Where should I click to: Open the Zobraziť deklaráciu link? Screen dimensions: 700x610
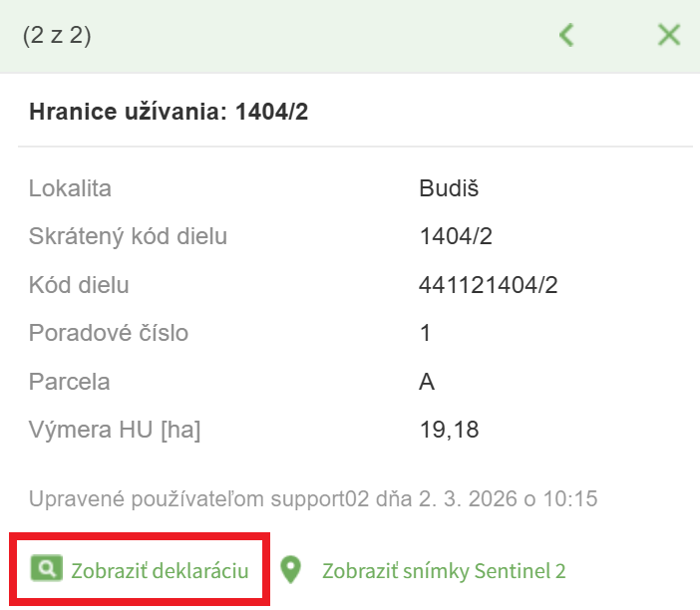[x=160, y=570]
